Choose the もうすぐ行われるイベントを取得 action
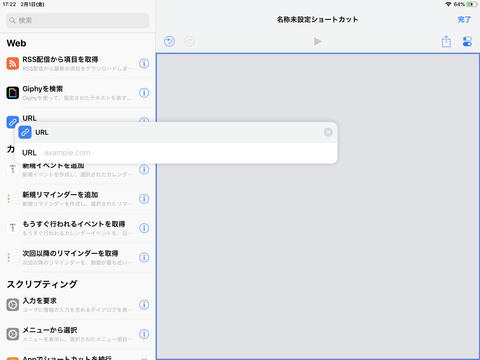This screenshot has width=480, height=360. click(x=77, y=228)
